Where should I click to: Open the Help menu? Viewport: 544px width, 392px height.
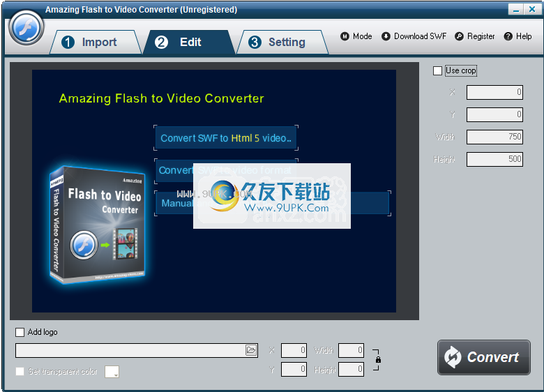click(x=517, y=36)
